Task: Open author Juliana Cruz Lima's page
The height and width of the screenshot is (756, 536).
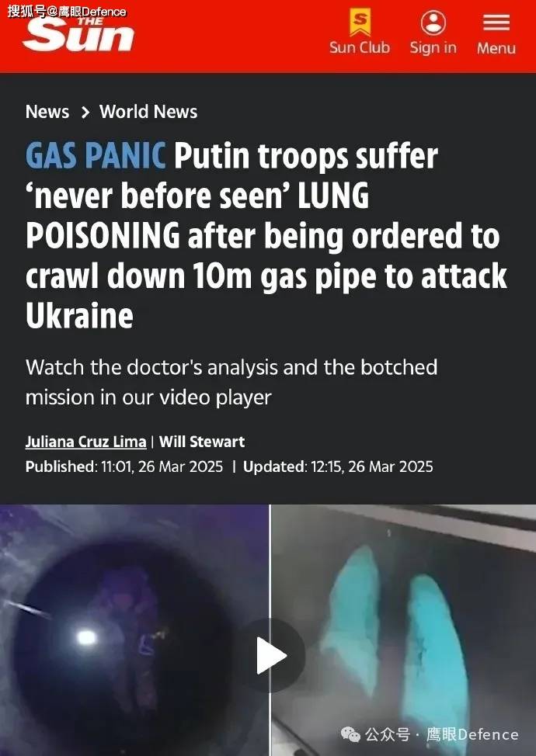Action: 86,442
